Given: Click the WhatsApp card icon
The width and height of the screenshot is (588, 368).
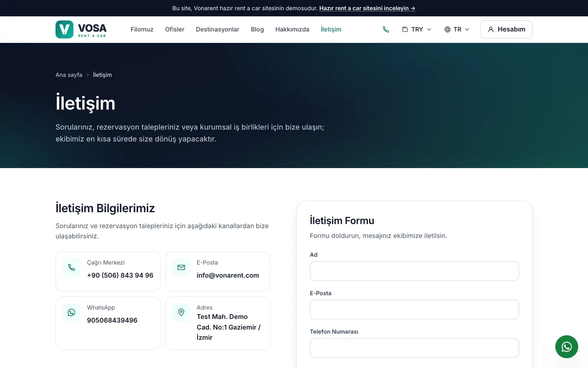Looking at the screenshot, I should coord(71,312).
